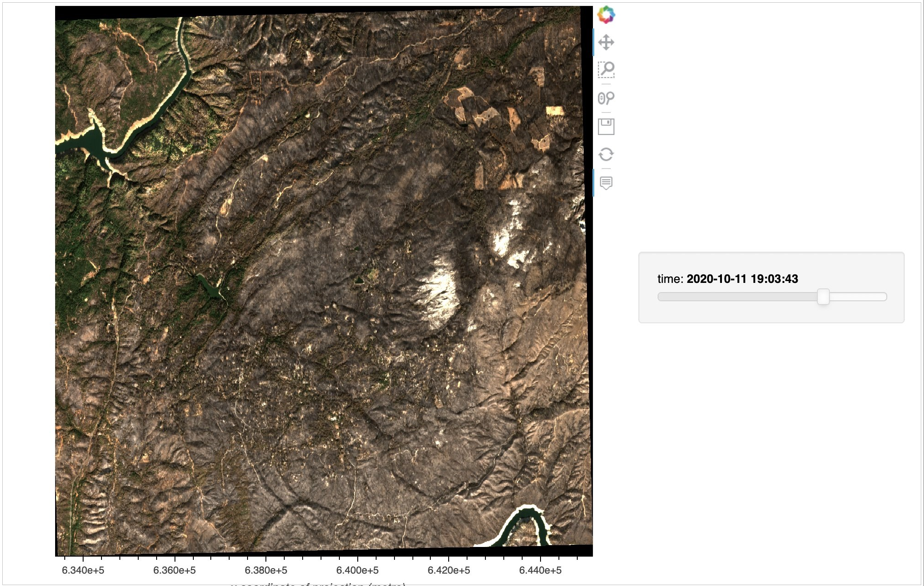Activate the Pan tool

(x=606, y=42)
